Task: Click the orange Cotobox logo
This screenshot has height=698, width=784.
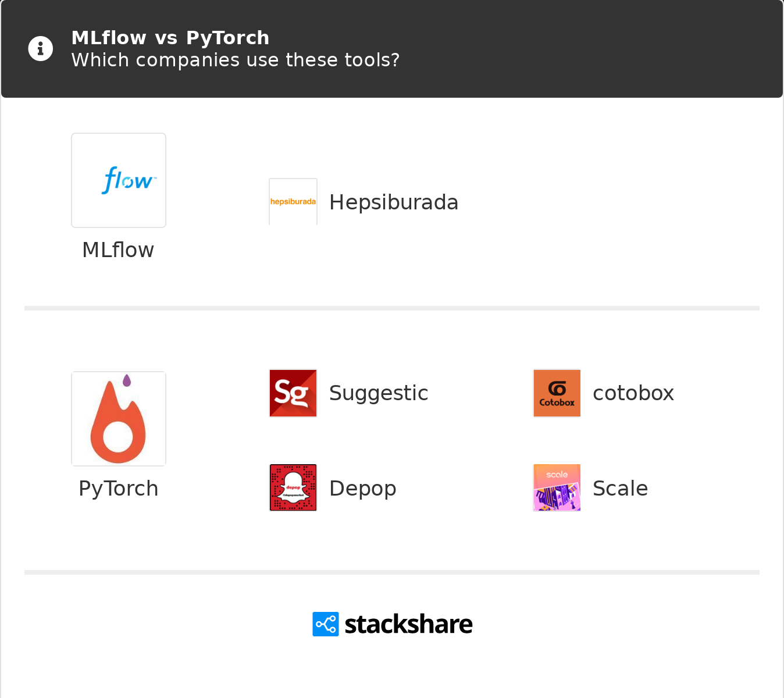Action: click(557, 393)
